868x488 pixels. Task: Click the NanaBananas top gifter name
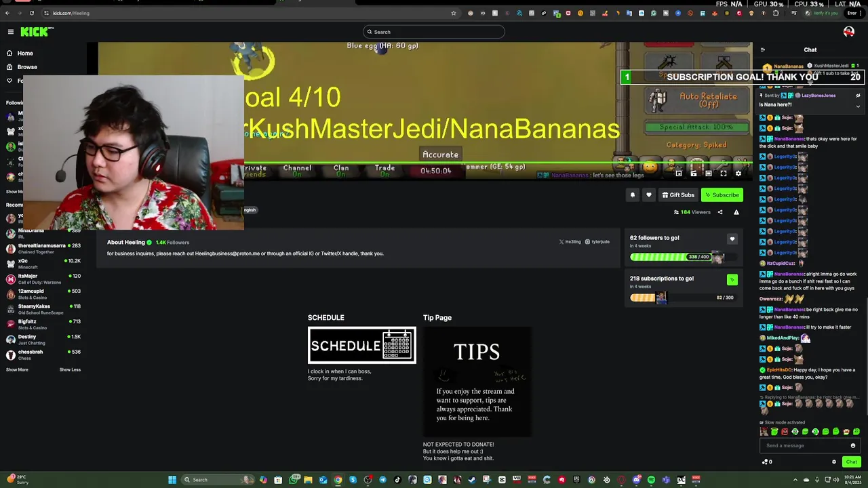[x=789, y=66]
